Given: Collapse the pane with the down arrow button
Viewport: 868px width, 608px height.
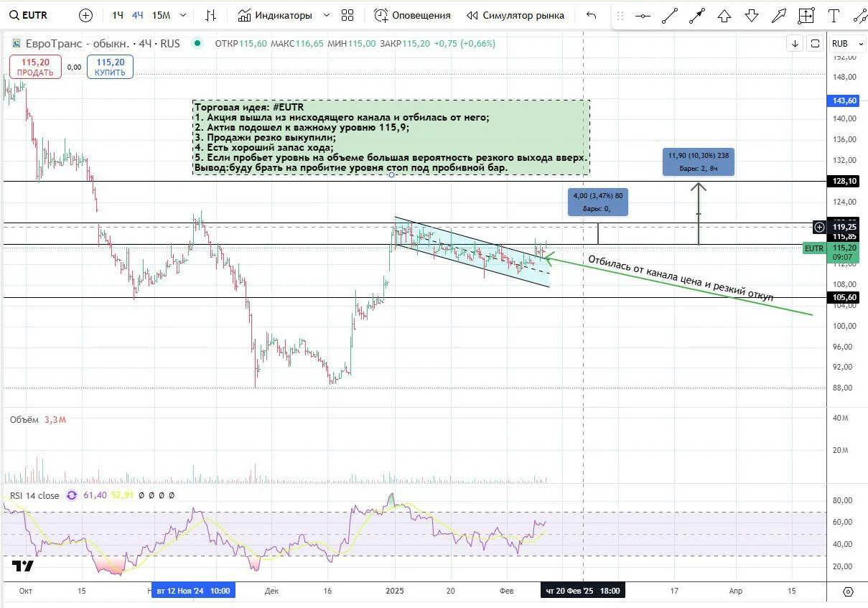Looking at the screenshot, I should 795,43.
